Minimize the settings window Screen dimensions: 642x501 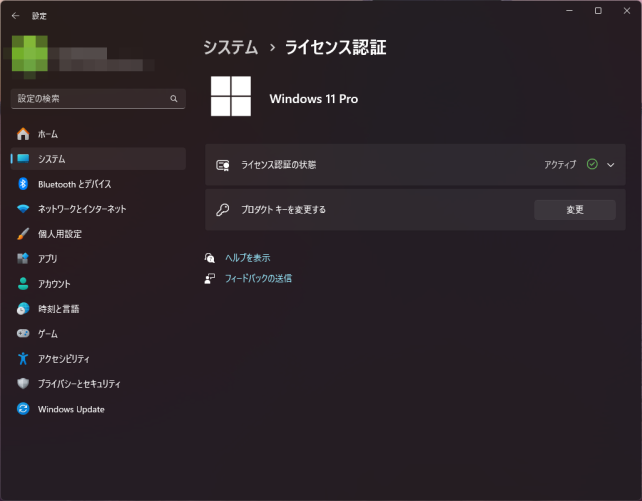pos(570,11)
